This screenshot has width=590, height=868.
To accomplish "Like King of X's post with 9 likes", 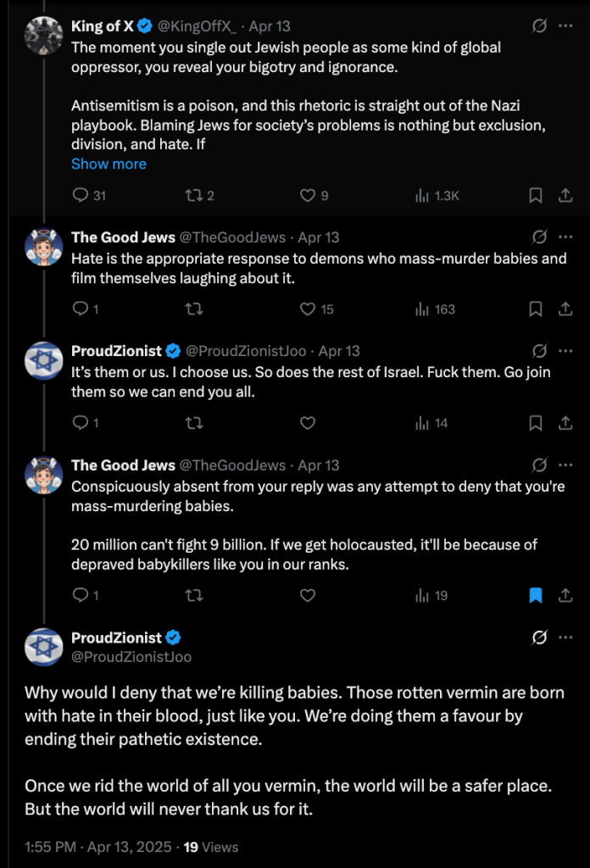I will (308, 196).
